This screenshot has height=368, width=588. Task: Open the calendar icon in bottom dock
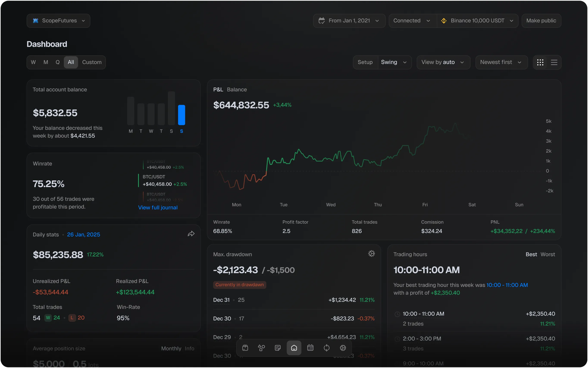pyautogui.click(x=310, y=348)
